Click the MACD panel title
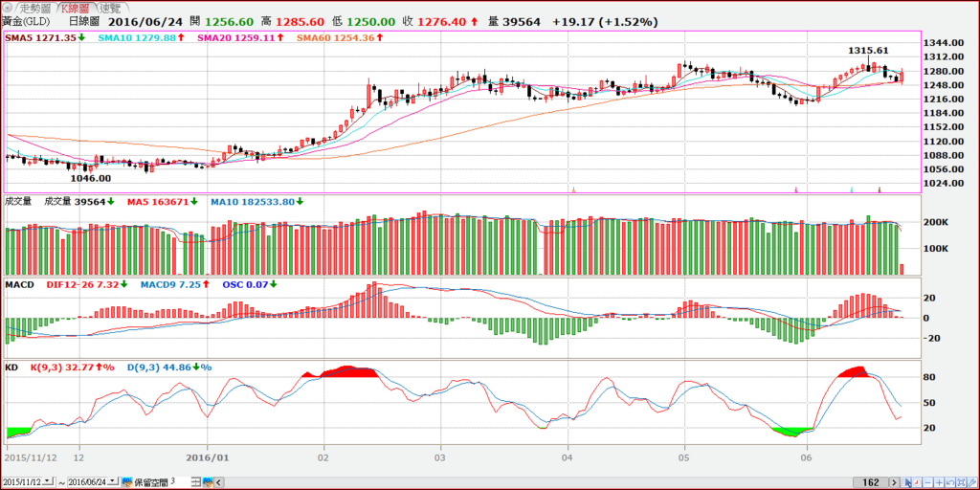 19,284
